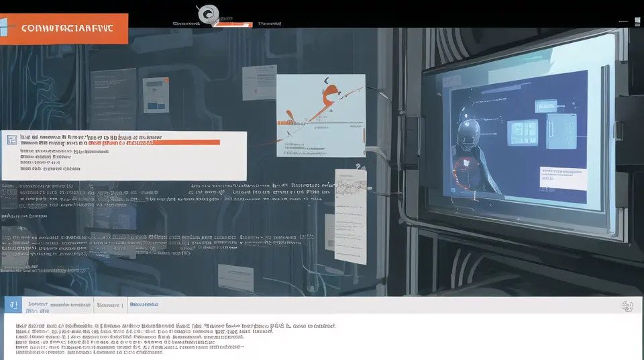The height and width of the screenshot is (360, 644).
Task: Click the document icon in white dialog
Action: point(11,140)
